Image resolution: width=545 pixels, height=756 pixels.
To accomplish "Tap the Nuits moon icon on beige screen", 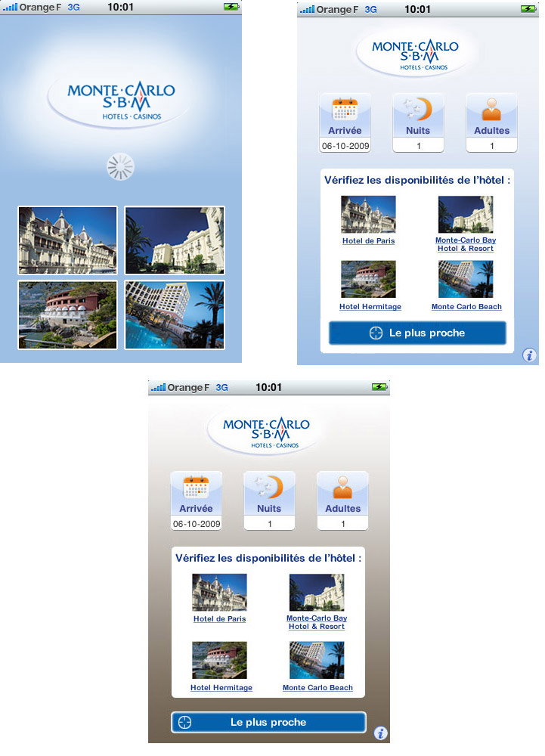I will (269, 487).
